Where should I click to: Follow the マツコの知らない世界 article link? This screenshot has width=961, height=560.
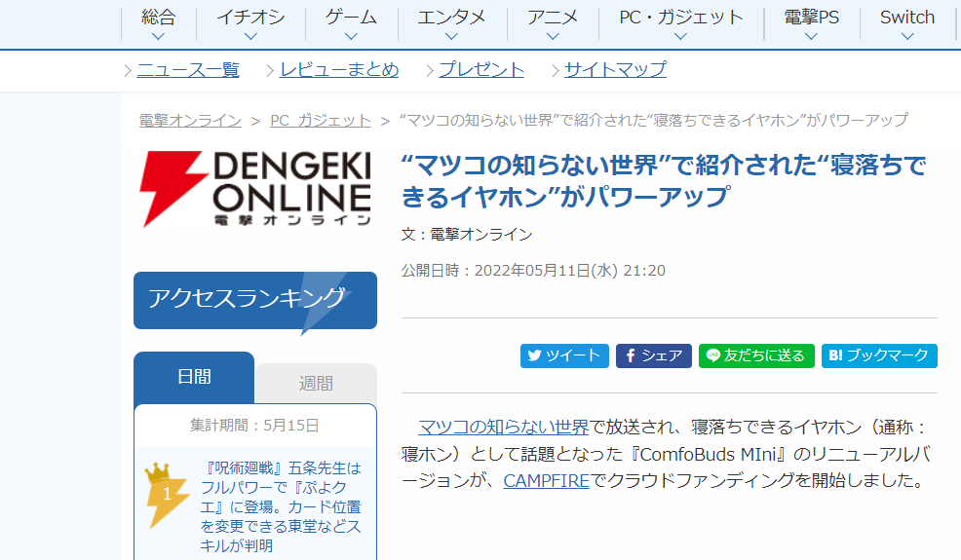click(x=503, y=427)
